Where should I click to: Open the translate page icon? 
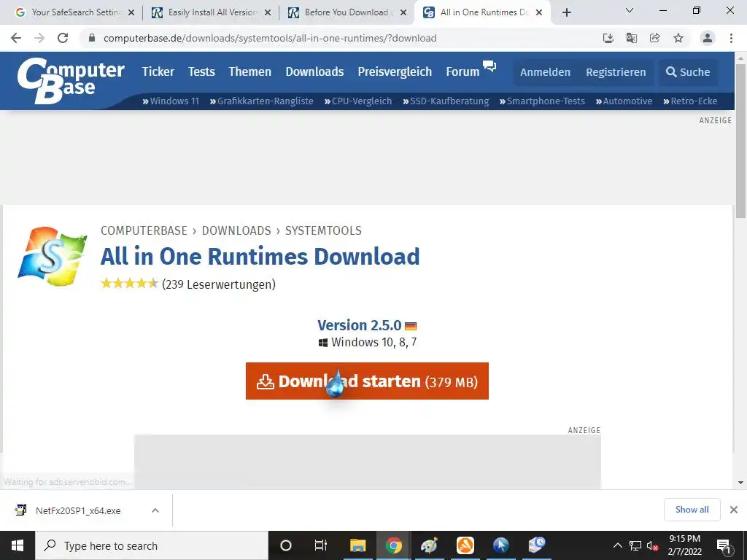coord(632,38)
